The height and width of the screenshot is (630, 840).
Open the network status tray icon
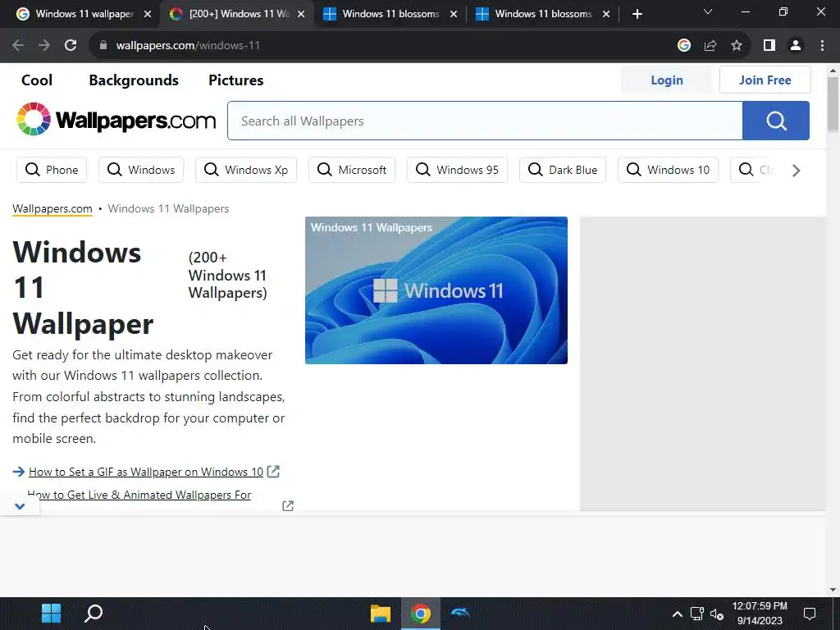coord(697,614)
